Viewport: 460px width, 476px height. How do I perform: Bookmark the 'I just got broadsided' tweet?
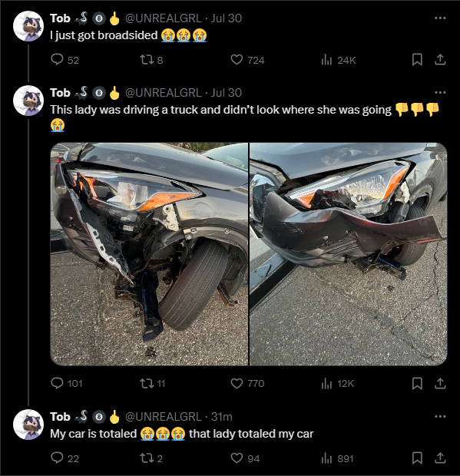[x=417, y=60]
